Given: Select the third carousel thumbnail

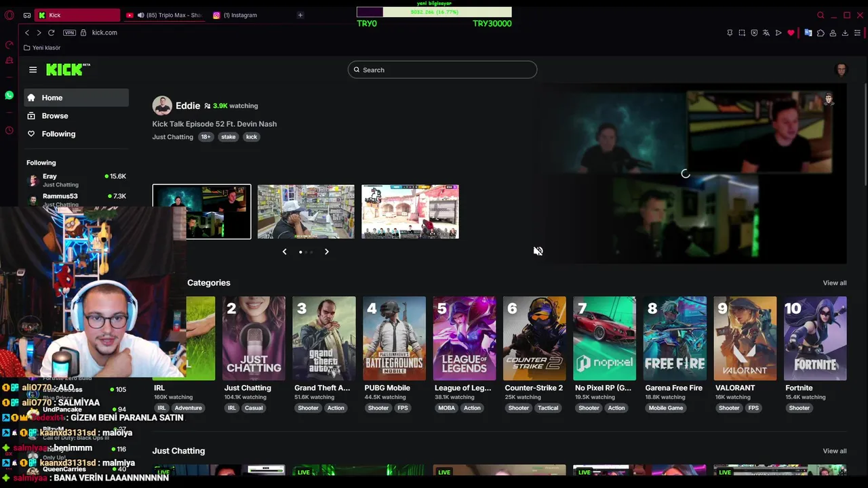Looking at the screenshot, I should (x=410, y=211).
